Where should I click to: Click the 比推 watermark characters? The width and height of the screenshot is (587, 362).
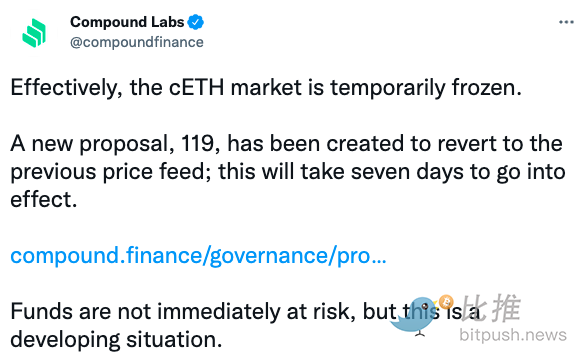tap(491, 308)
